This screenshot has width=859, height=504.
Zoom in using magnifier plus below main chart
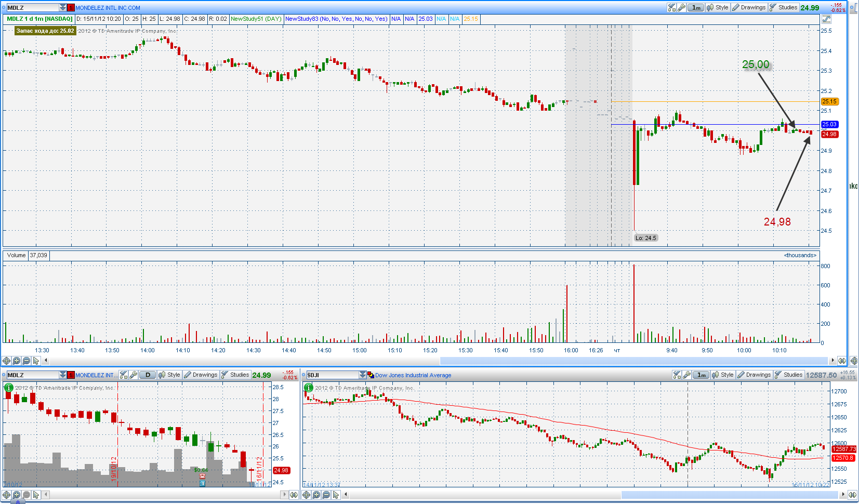click(x=17, y=361)
